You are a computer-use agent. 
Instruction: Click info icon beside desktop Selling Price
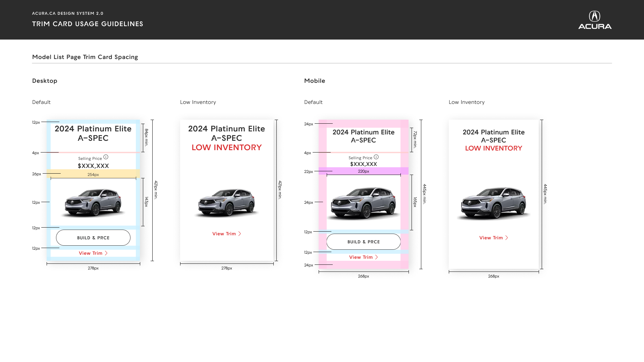pos(106,157)
